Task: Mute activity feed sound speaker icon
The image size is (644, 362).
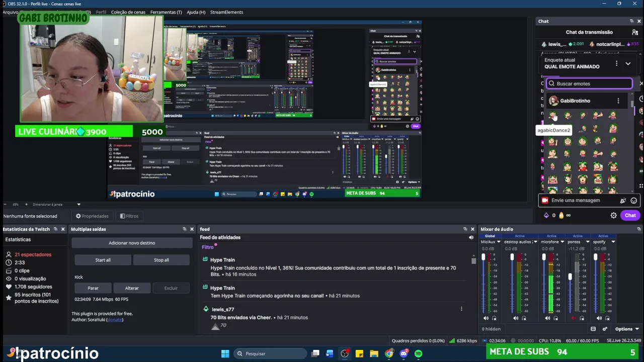Action: [x=471, y=237]
